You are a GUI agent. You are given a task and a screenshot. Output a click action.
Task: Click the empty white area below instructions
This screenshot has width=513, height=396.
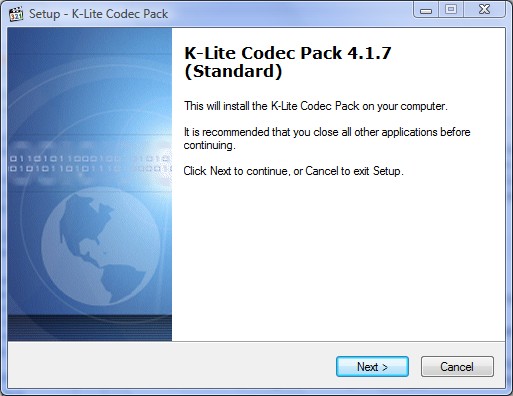(x=338, y=260)
